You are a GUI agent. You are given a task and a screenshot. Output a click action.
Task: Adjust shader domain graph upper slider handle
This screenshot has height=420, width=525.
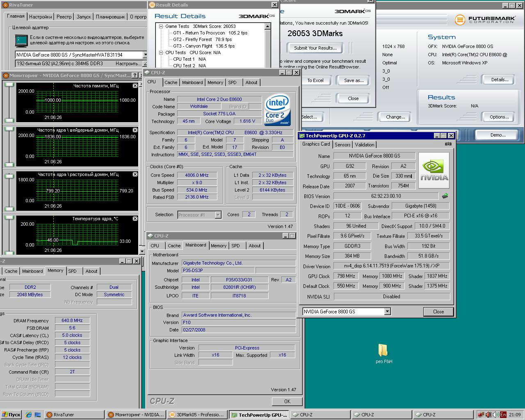(9, 129)
